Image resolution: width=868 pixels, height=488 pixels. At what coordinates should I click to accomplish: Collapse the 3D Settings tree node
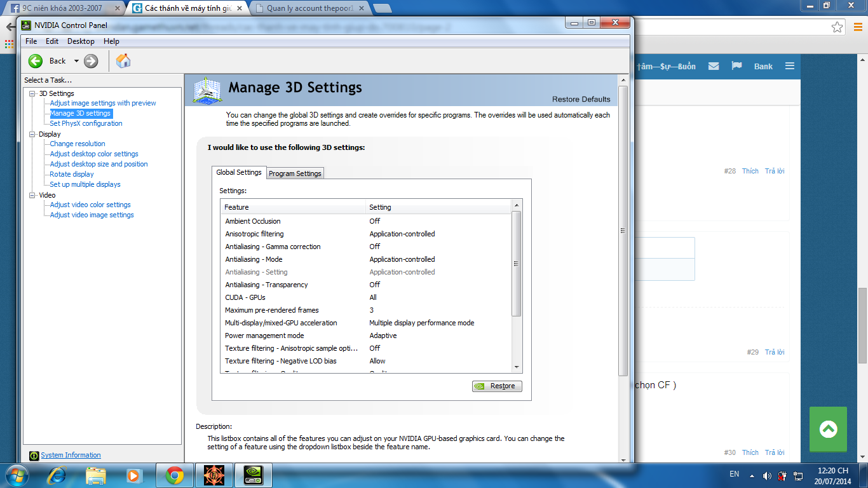tap(32, 93)
